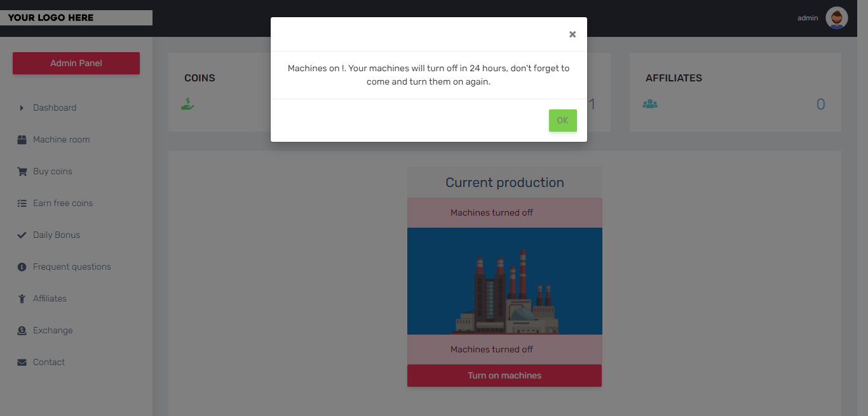Image resolution: width=868 pixels, height=416 pixels.
Task: Open the Admin Panel
Action: 76,63
